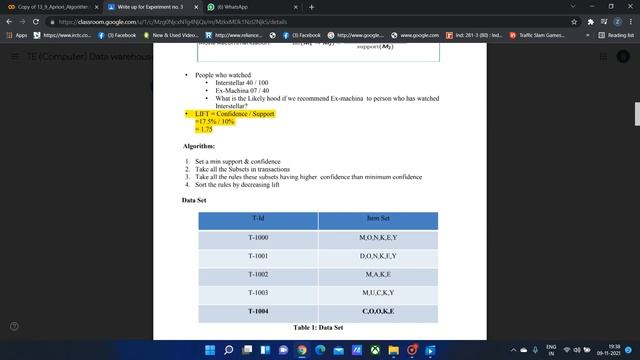Open the clock and date 19:38
The image size is (640, 360).
tap(609, 350)
